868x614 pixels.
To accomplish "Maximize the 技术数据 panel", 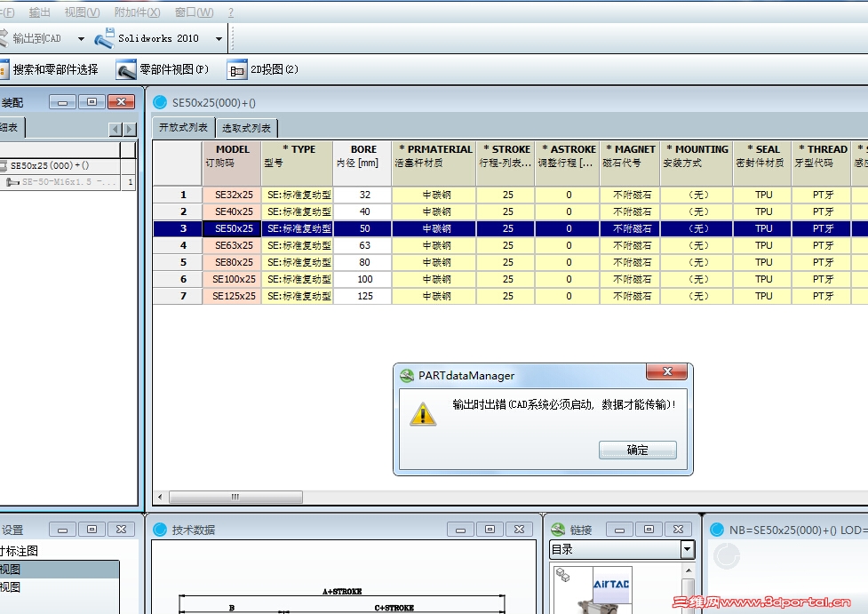I will (x=490, y=530).
